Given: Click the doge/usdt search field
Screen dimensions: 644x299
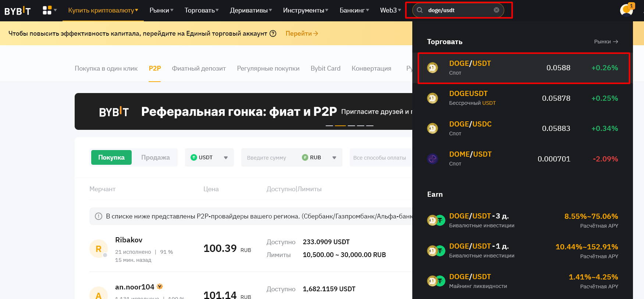Looking at the screenshot, I should pos(459,10).
